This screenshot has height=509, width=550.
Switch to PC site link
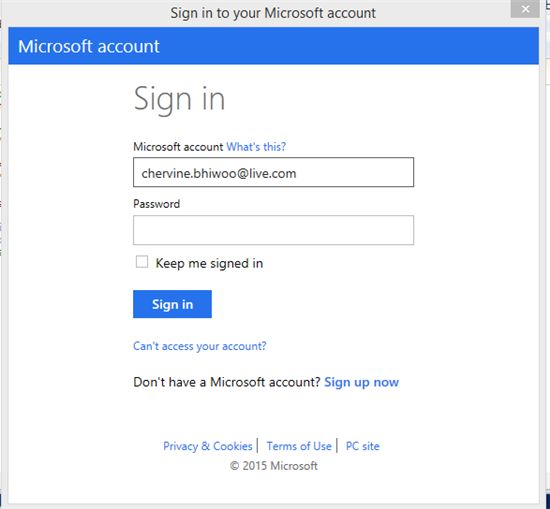coord(362,446)
